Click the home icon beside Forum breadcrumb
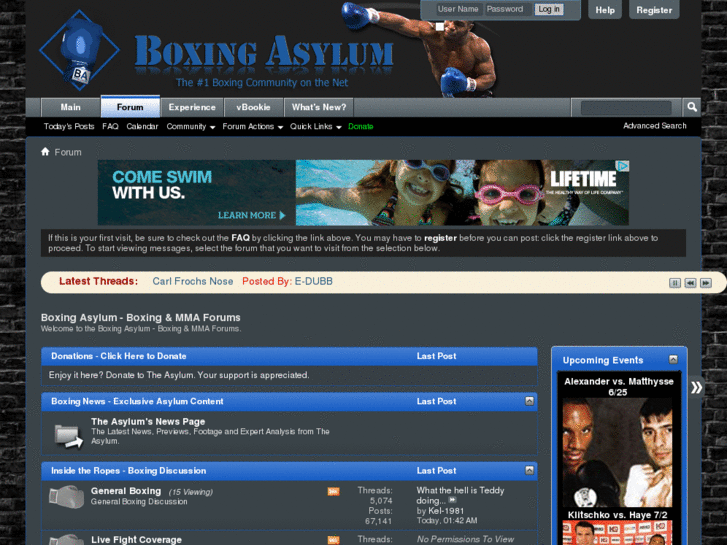 [45, 152]
